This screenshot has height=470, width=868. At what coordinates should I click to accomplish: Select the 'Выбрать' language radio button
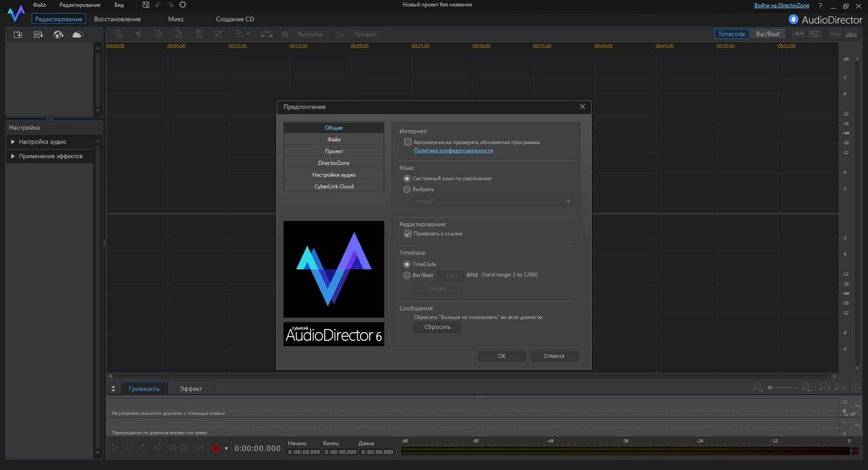[x=407, y=189]
